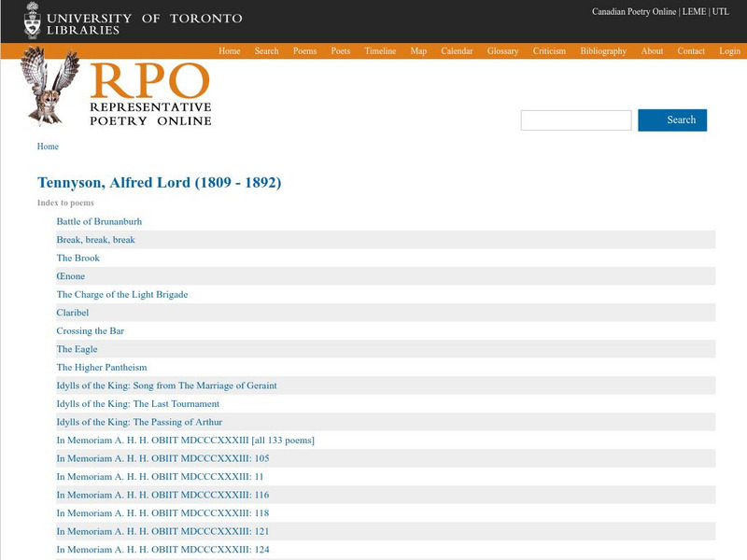Viewport: 747px width, 560px height.
Task: Click the Index to poems label
Action: pos(65,203)
